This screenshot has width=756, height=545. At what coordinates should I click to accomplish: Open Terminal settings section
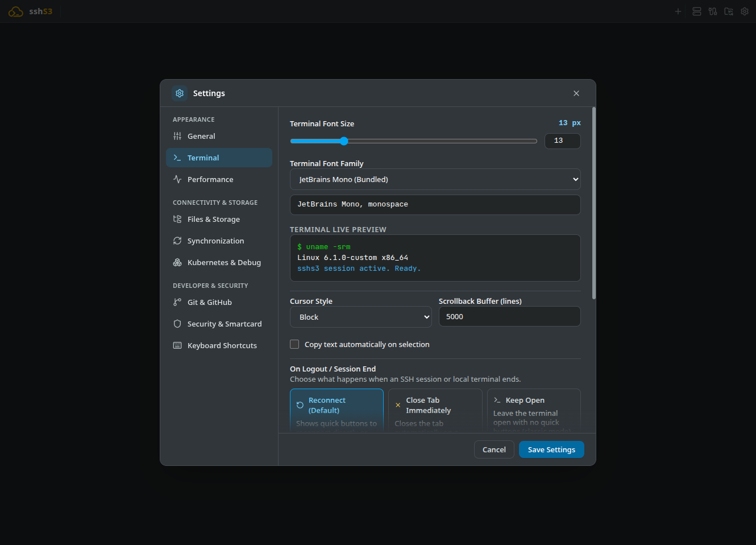point(219,158)
